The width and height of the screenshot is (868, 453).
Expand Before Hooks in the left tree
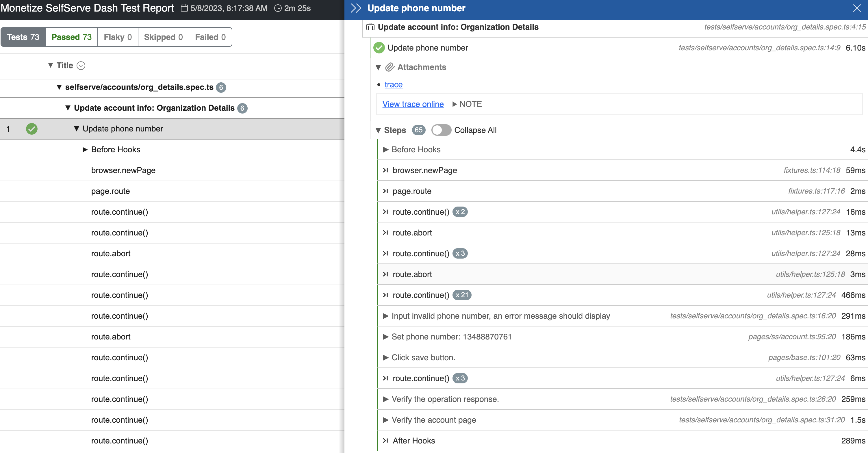(85, 150)
